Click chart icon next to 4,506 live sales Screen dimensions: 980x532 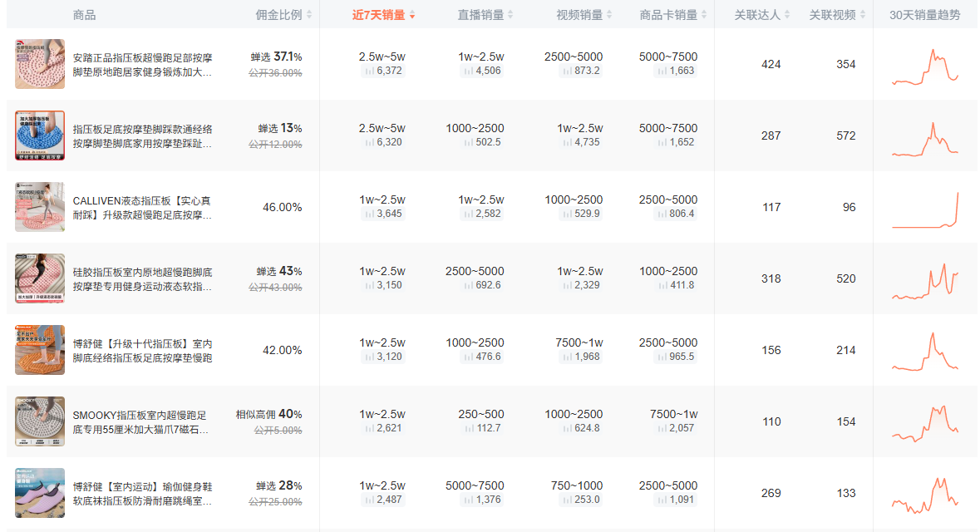coord(468,71)
